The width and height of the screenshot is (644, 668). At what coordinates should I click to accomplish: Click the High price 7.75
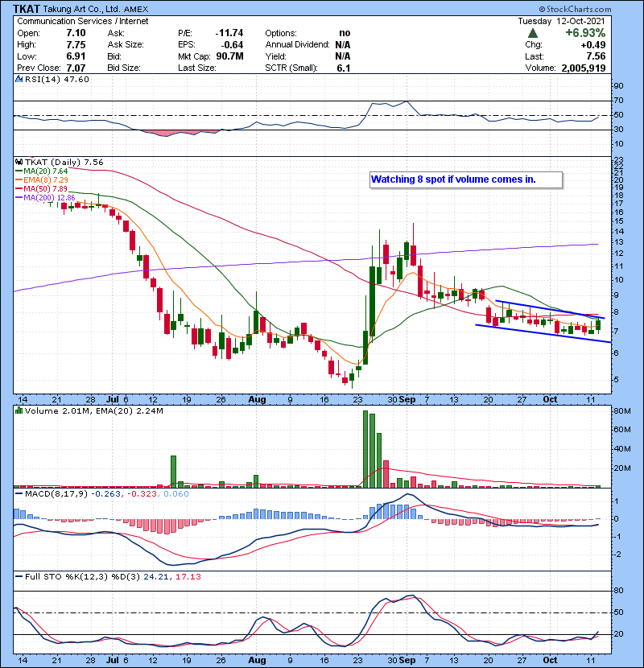(x=76, y=45)
